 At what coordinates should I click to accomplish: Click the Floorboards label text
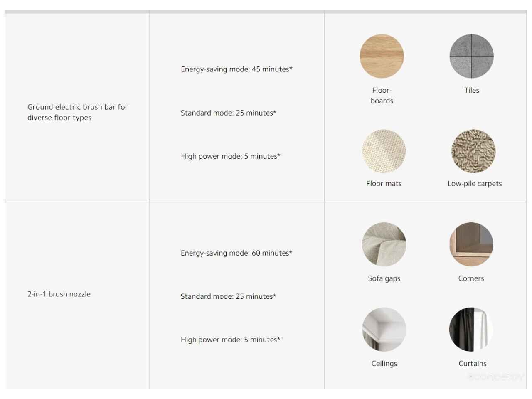[382, 96]
